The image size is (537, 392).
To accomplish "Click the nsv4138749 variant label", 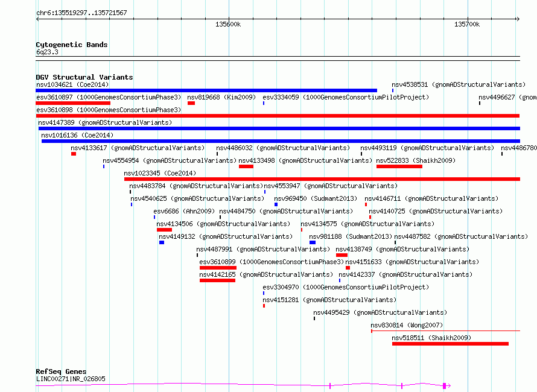I will click(402, 249).
